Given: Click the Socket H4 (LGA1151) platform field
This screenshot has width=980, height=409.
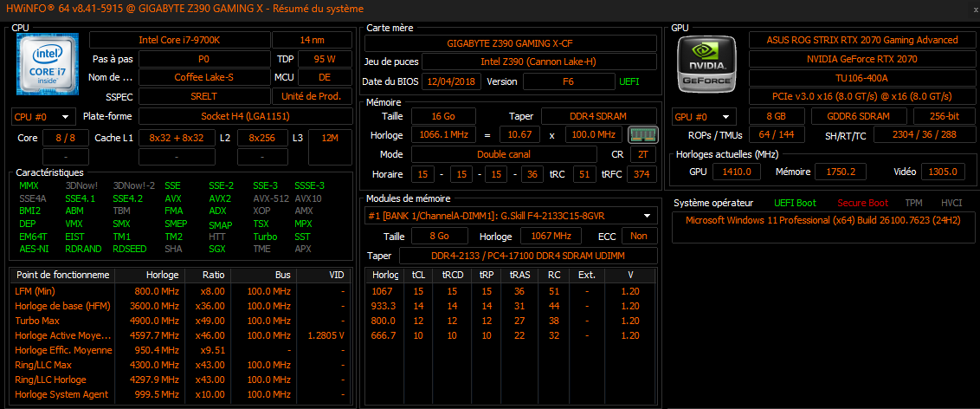Looking at the screenshot, I should [245, 117].
